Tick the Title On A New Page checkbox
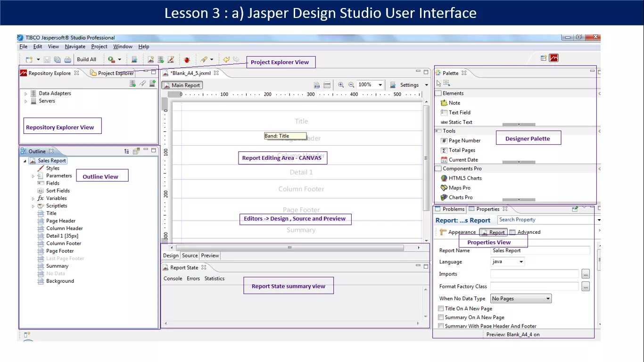 [x=441, y=308]
